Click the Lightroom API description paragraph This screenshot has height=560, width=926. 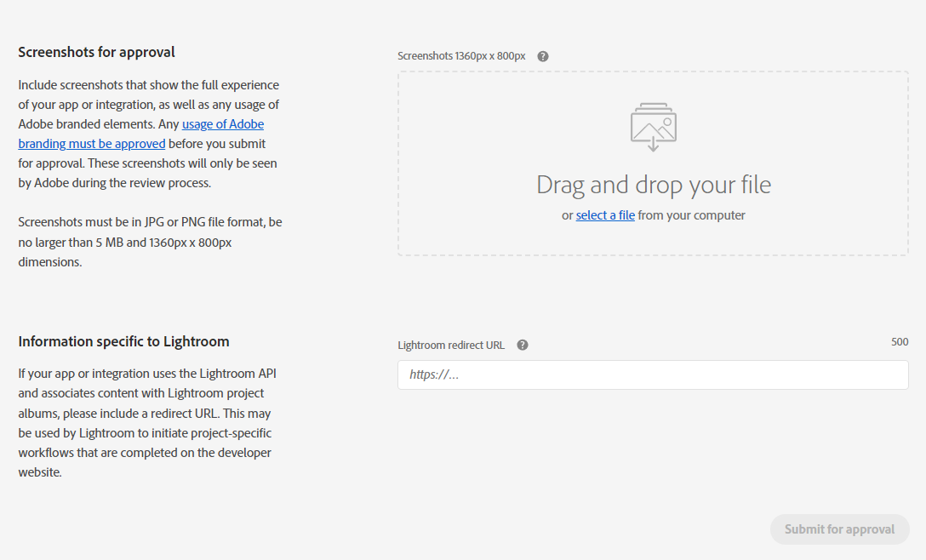[x=147, y=422]
